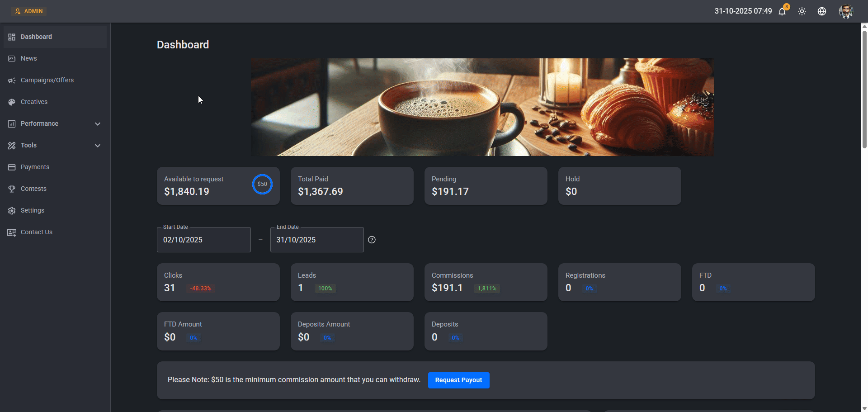Click the Contests trophy icon
This screenshot has height=412, width=868.
[12, 189]
